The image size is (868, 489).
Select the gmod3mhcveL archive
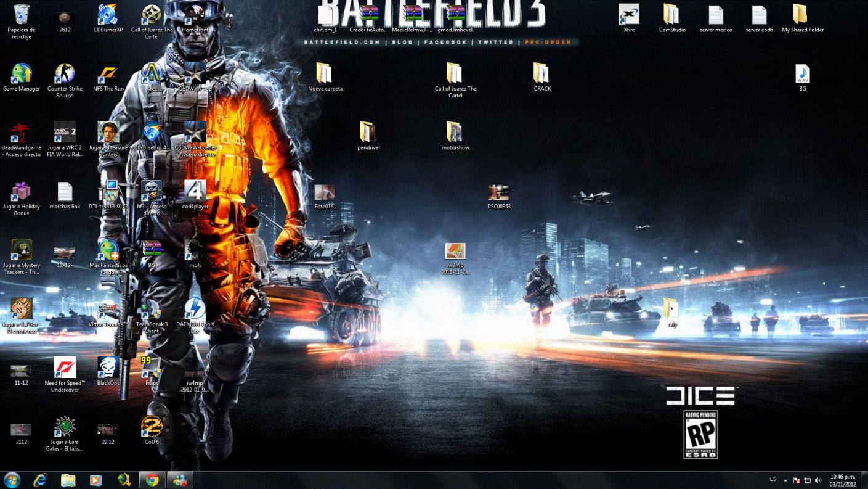455,15
